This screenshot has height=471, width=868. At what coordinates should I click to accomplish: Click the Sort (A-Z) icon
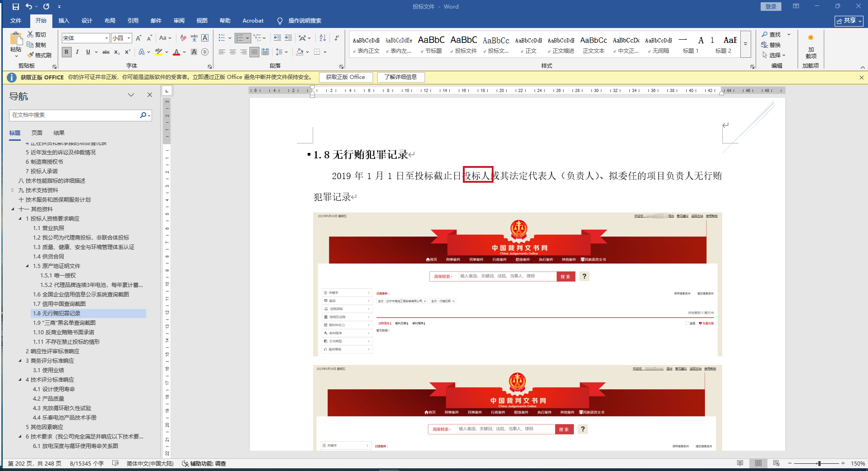pyautogui.click(x=323, y=38)
